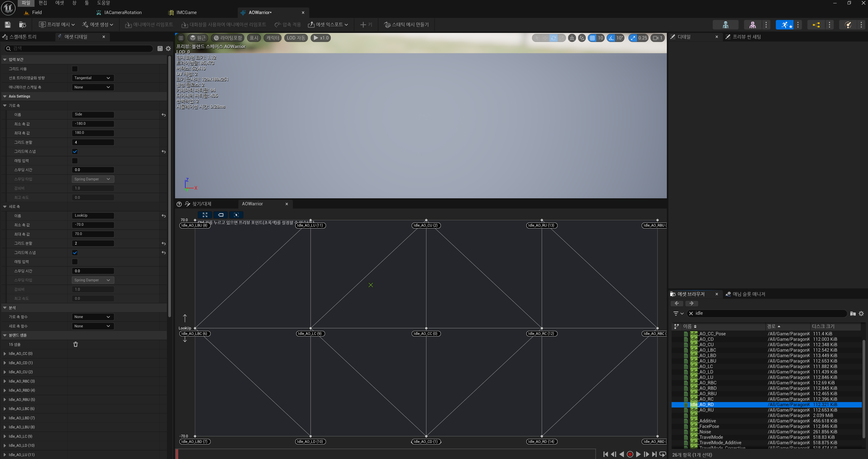Click the trash icon to clear blend samples
The height and width of the screenshot is (459, 868).
tap(75, 344)
